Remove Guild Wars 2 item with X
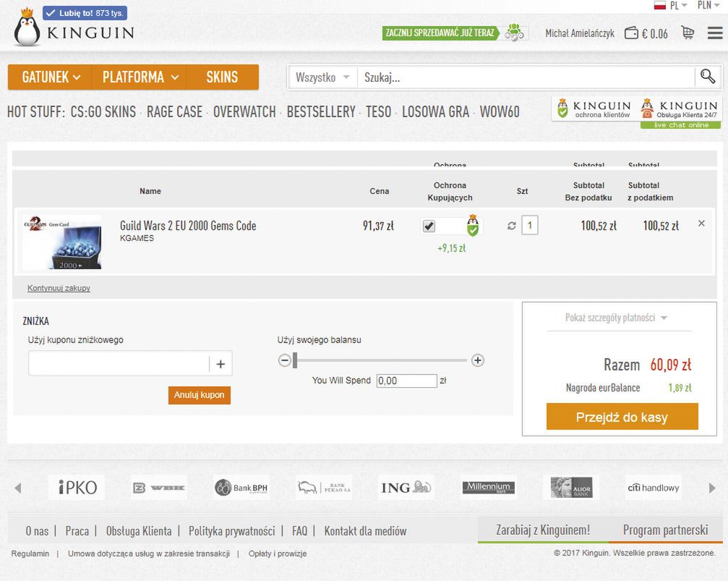 tap(701, 224)
